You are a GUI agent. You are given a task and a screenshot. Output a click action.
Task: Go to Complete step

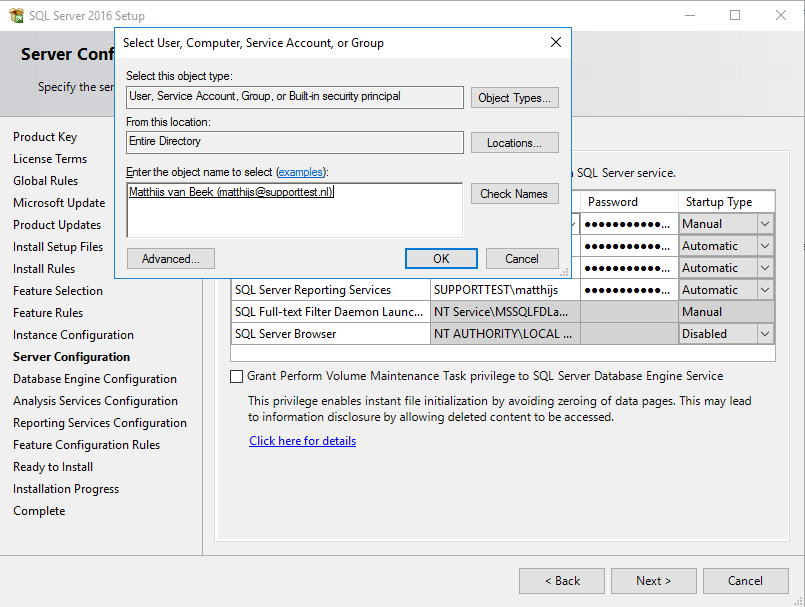39,511
